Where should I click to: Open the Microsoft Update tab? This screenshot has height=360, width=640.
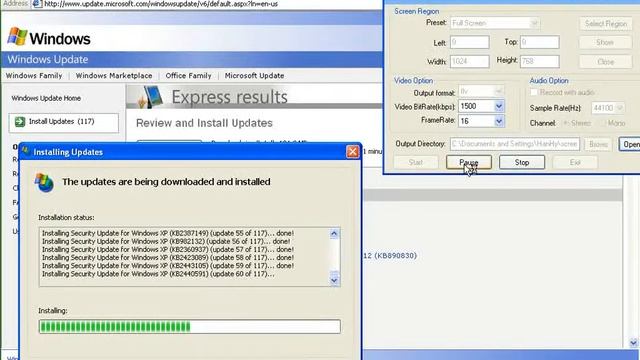coord(254,76)
